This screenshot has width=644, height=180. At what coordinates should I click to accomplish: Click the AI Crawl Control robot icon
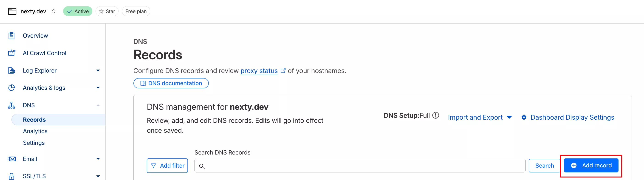[11, 53]
